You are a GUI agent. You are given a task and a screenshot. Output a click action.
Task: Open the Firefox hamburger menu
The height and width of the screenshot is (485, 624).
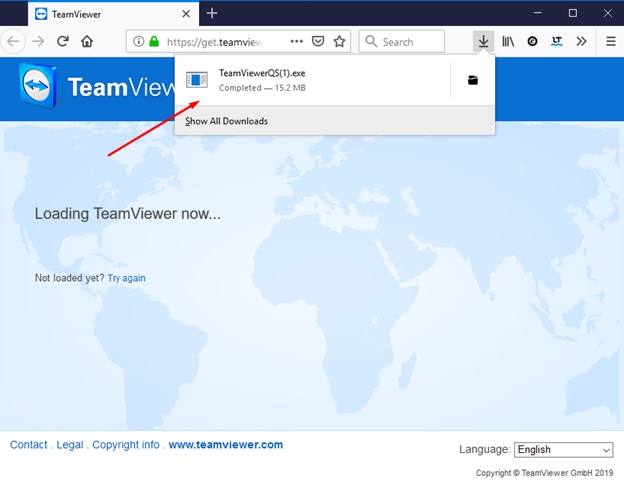pyautogui.click(x=611, y=41)
